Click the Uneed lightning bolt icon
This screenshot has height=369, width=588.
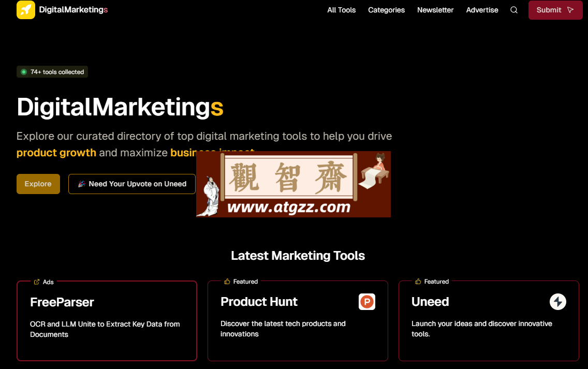tap(558, 302)
